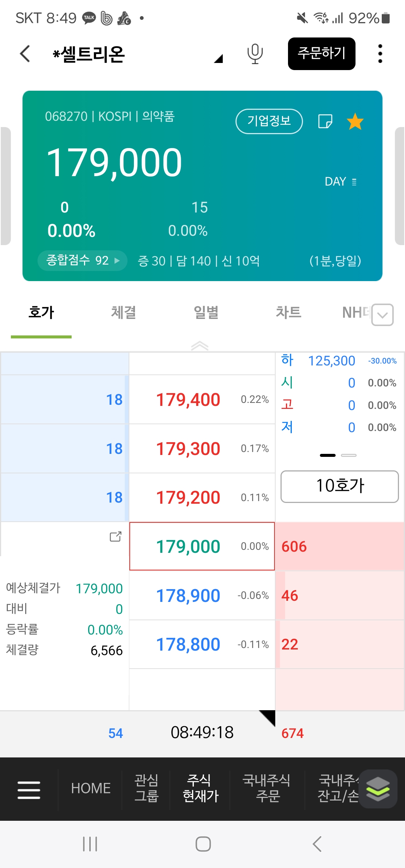The height and width of the screenshot is (868, 405).
Task: Tap Android recent apps navigation icon
Action: [90, 844]
